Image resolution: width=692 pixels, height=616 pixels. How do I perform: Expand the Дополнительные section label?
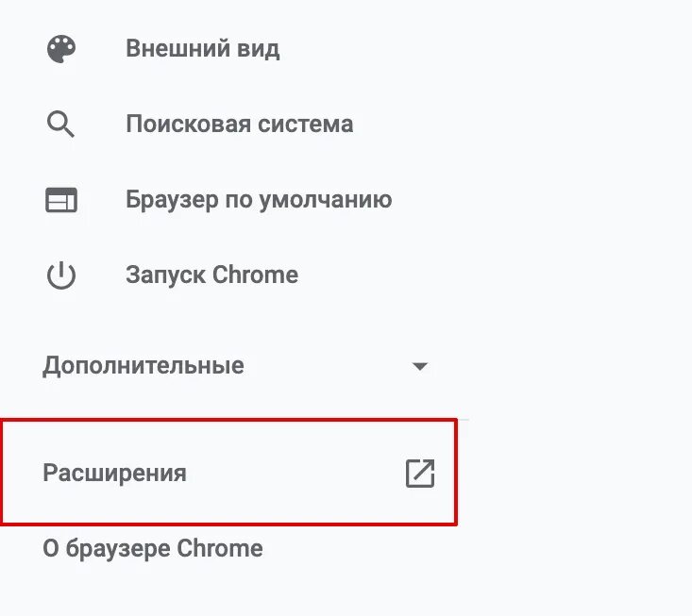[x=143, y=365]
